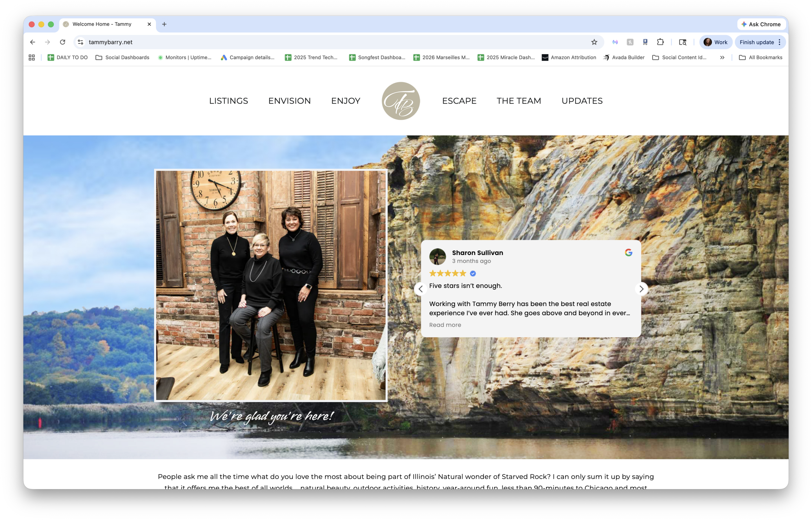Open the LISTINGS menu item
812x520 pixels.
(x=228, y=101)
